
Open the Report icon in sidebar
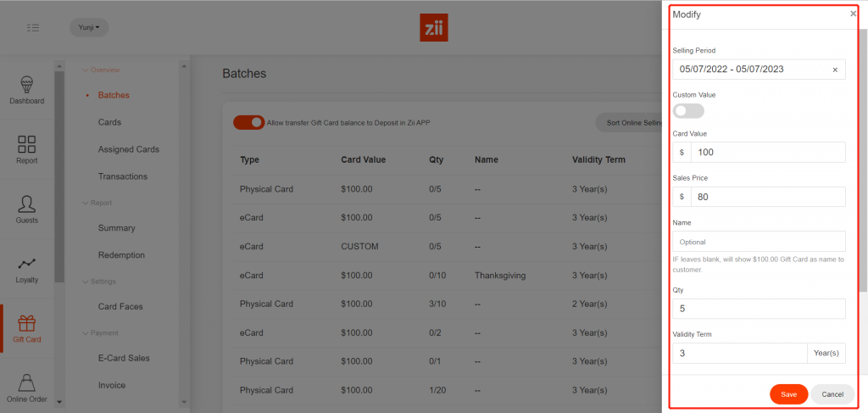tap(26, 145)
